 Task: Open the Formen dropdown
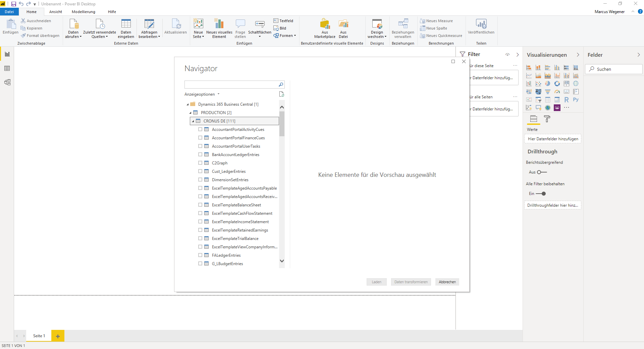tap(285, 36)
